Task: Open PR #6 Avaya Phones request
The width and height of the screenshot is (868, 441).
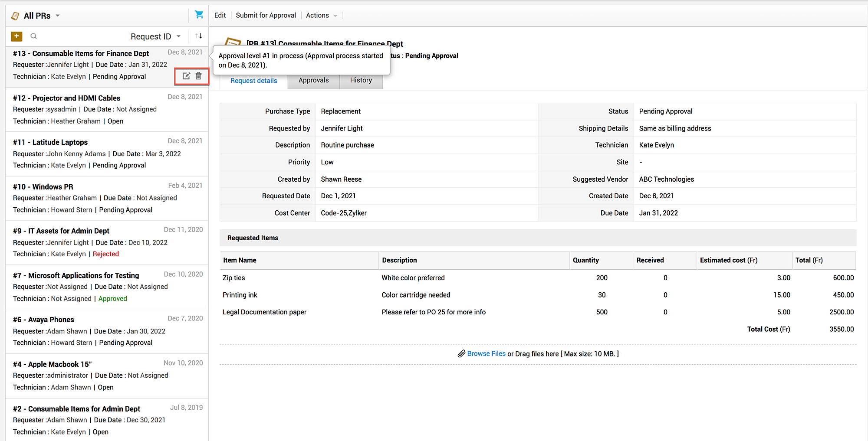Action: 51,320
